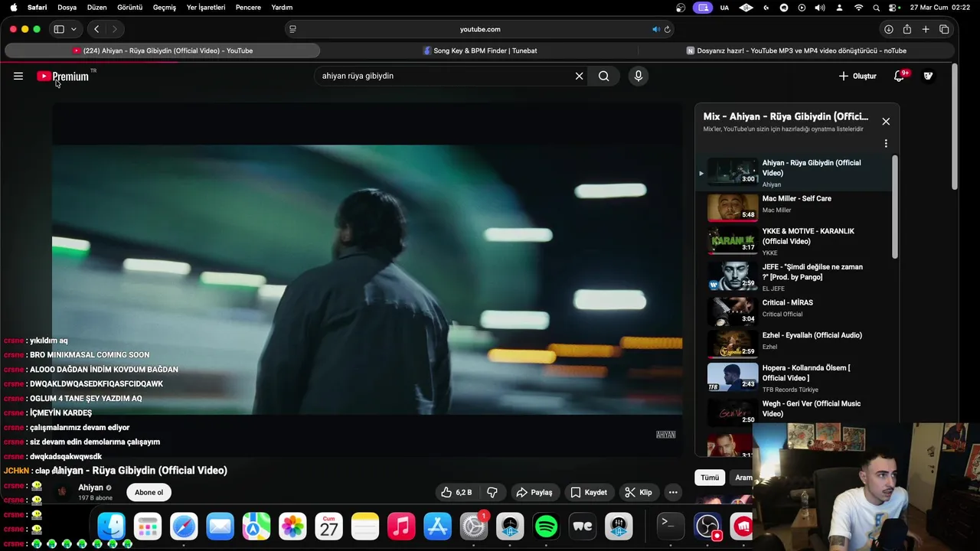Open the YouTube hamburger guide menu

[18, 76]
